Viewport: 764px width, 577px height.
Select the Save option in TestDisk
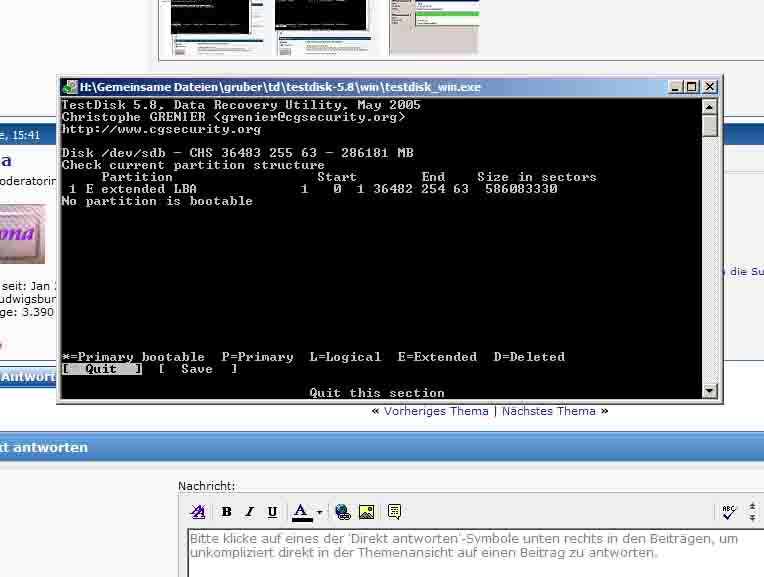click(x=197, y=369)
